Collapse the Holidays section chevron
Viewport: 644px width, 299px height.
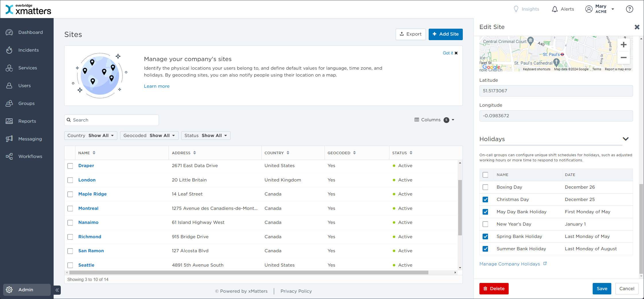(625, 139)
